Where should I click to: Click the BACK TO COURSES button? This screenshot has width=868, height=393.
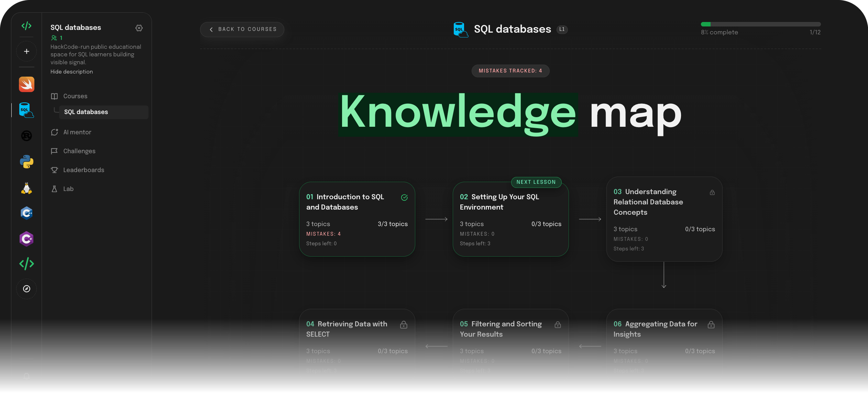tap(242, 29)
